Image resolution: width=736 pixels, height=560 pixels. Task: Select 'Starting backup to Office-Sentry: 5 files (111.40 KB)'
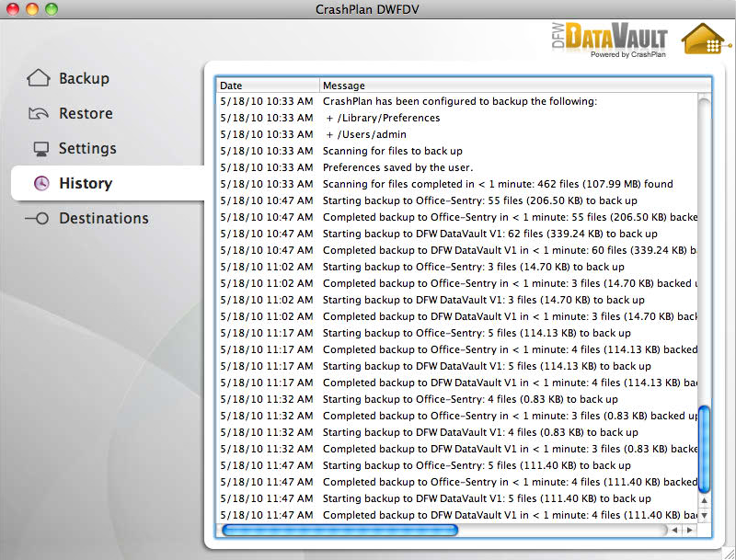tap(457, 465)
